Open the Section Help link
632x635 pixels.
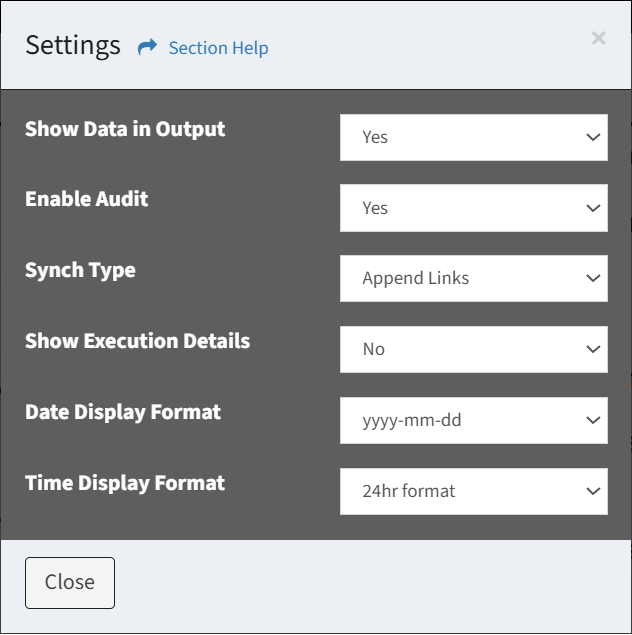[218, 48]
